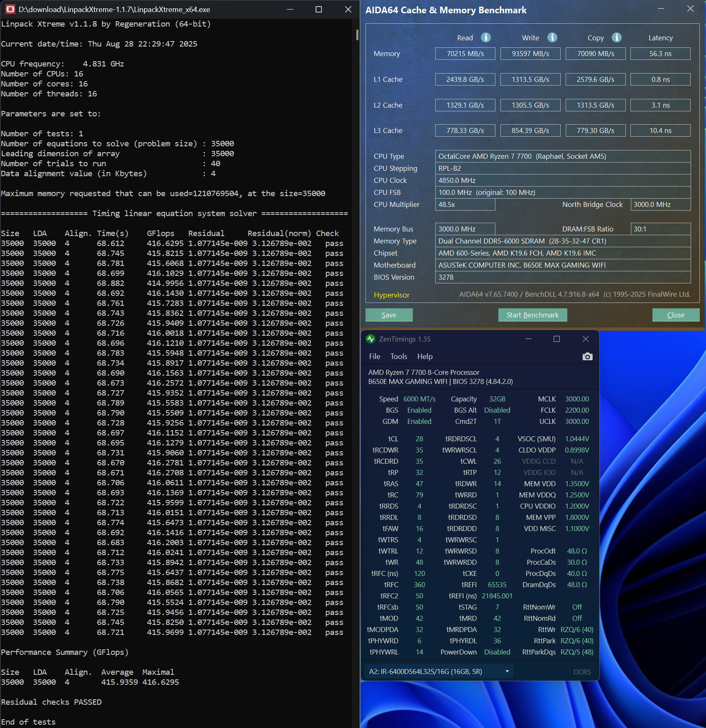Click the Copy info icon in AIDA64
This screenshot has width=706, height=728.
(x=617, y=37)
